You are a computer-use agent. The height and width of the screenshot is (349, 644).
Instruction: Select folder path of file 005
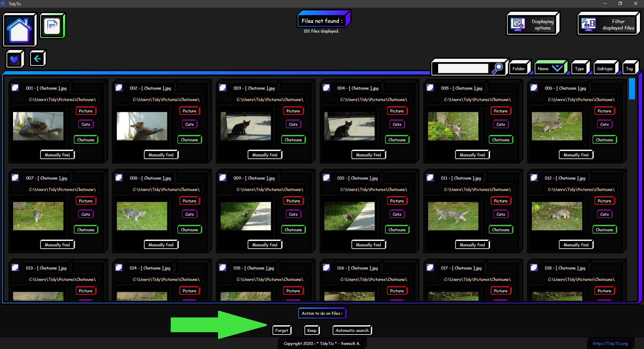point(478,99)
